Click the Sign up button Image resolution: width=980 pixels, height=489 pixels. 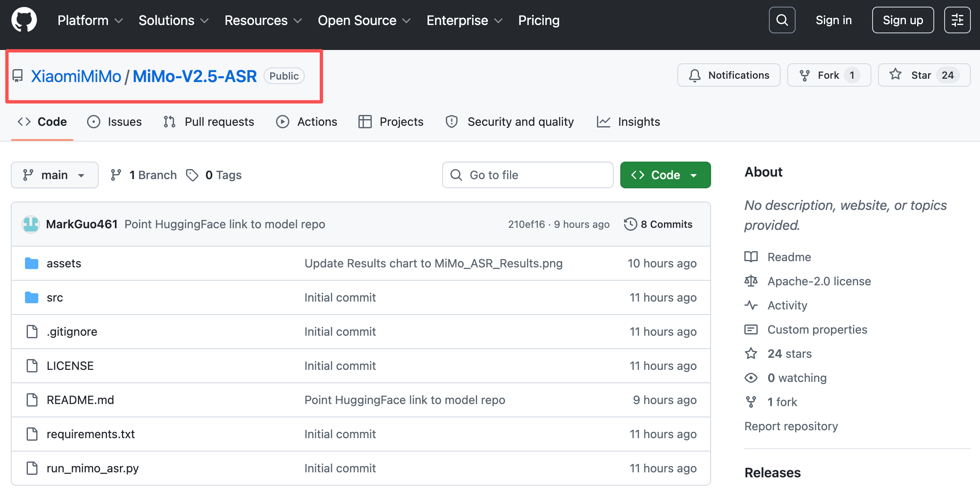903,20
